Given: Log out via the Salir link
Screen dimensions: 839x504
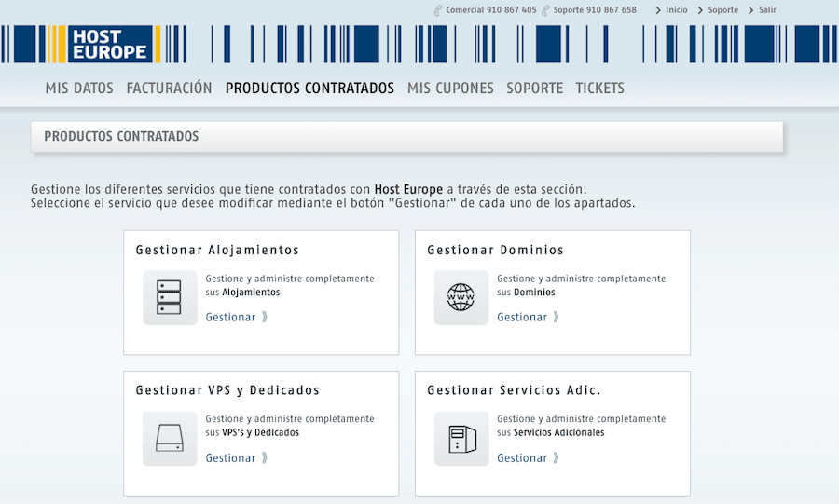Looking at the screenshot, I should tap(767, 10).
